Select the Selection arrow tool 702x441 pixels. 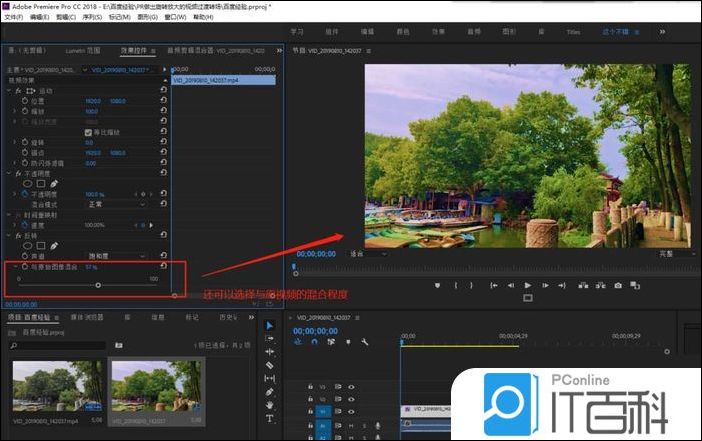[270, 325]
